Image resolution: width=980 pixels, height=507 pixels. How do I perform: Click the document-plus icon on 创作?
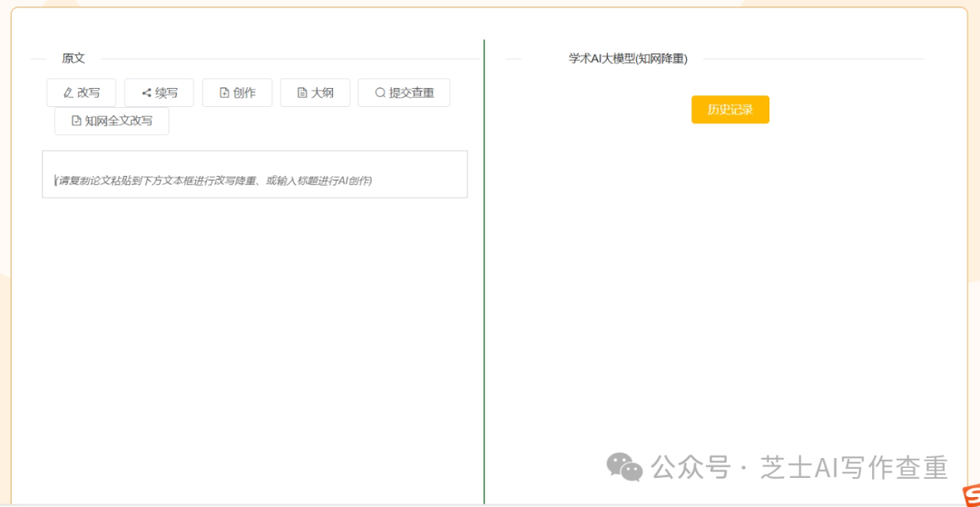click(224, 93)
